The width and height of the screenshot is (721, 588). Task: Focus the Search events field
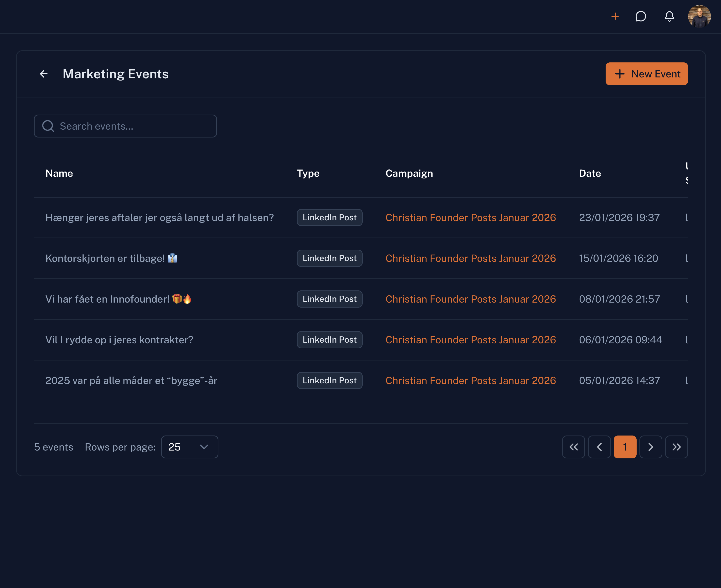[x=125, y=126]
